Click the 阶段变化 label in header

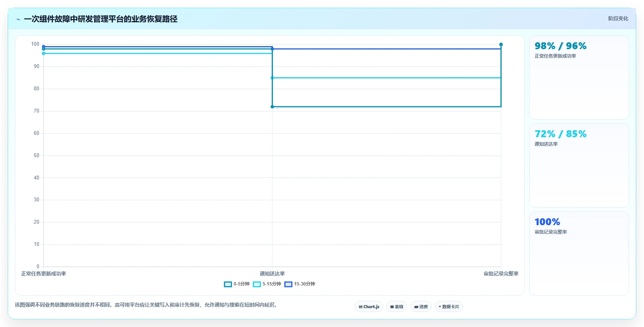[x=618, y=18]
